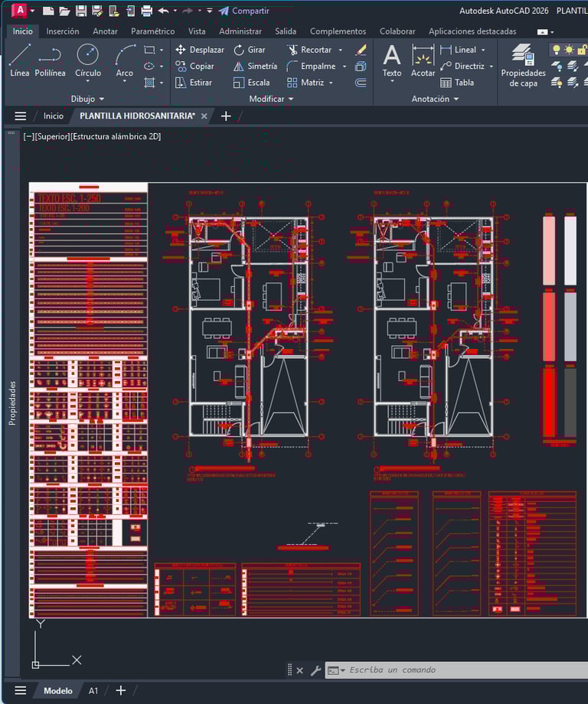
Task: Select the Polilínea tool
Action: (x=50, y=60)
